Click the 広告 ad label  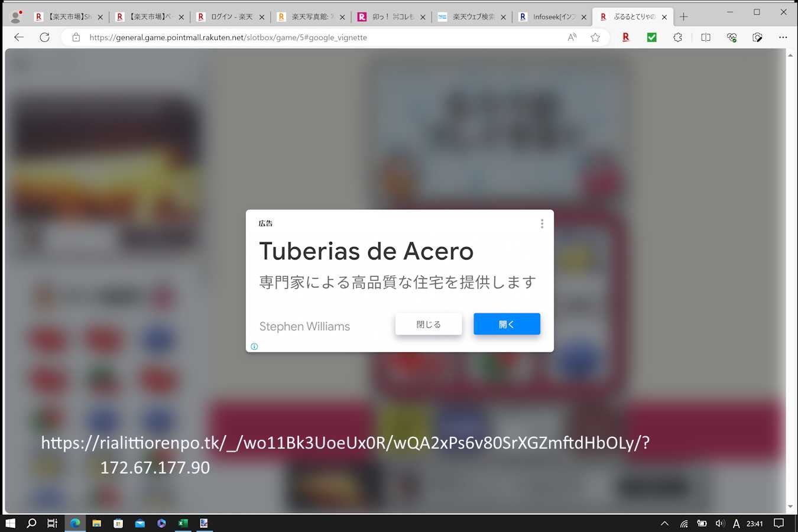click(266, 223)
